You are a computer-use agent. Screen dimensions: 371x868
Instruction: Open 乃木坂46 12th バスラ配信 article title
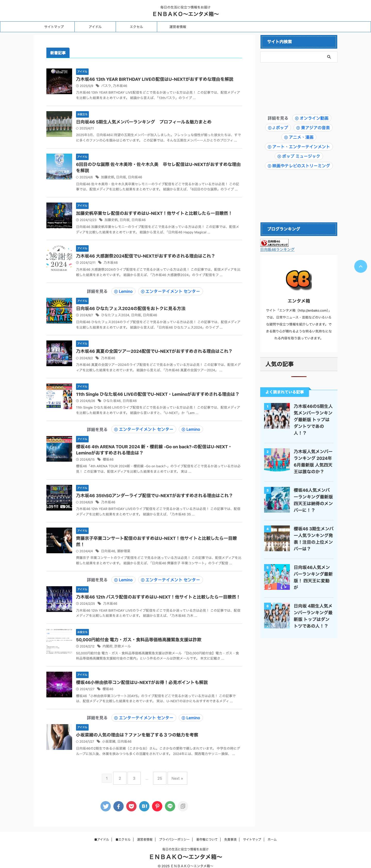click(x=158, y=597)
